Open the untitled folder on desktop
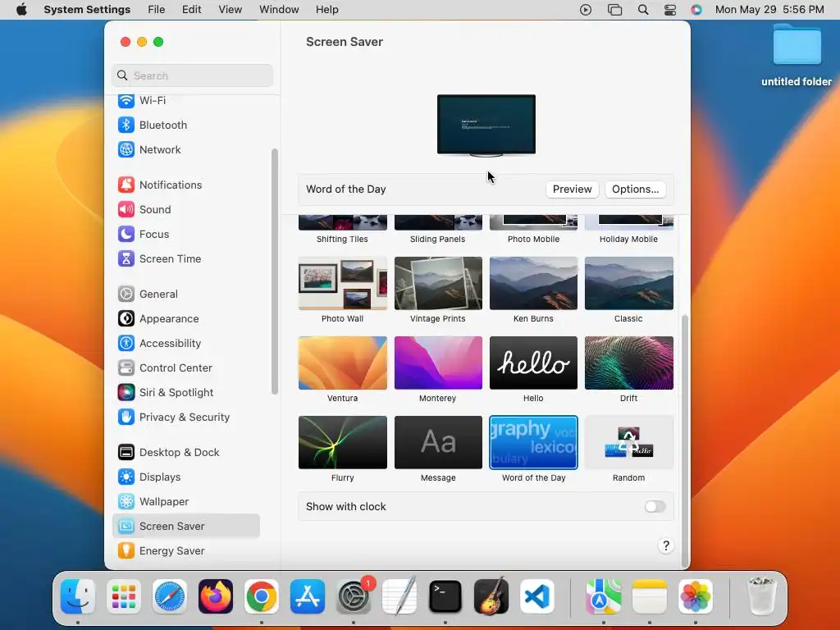The image size is (840, 630). [797, 56]
